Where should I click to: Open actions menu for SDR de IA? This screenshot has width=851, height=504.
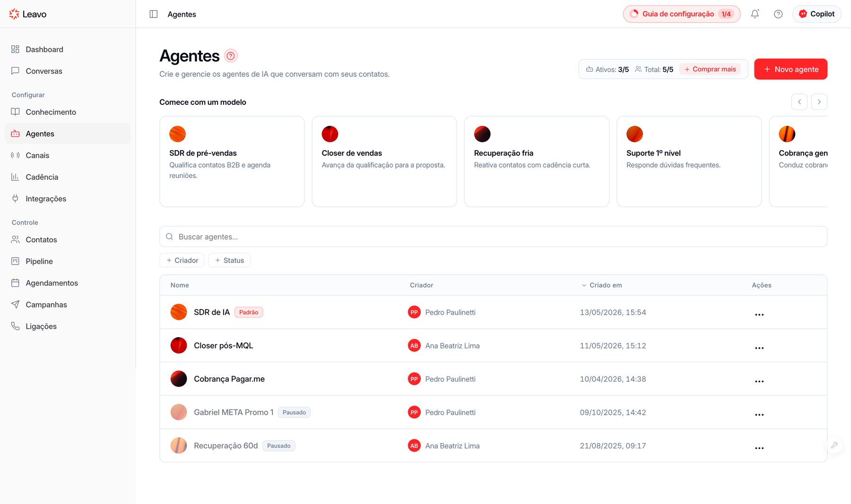759,314
